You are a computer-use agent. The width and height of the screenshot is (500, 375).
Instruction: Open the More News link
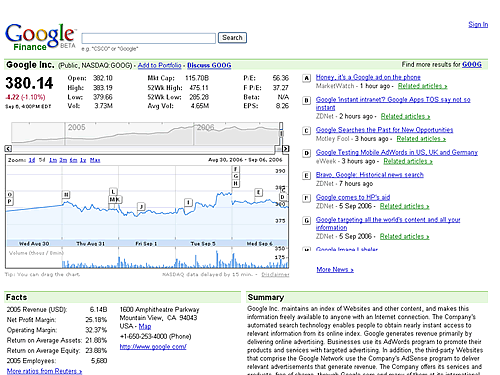pyautogui.click(x=335, y=269)
